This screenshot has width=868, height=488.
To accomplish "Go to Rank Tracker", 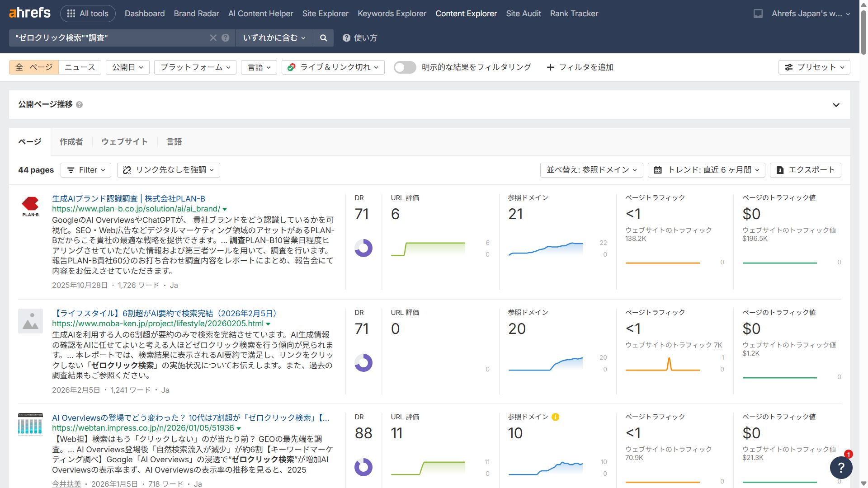I will click(574, 14).
